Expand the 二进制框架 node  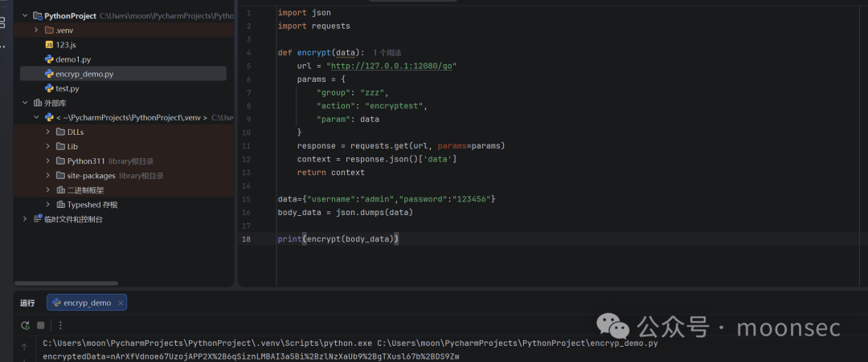coord(48,190)
